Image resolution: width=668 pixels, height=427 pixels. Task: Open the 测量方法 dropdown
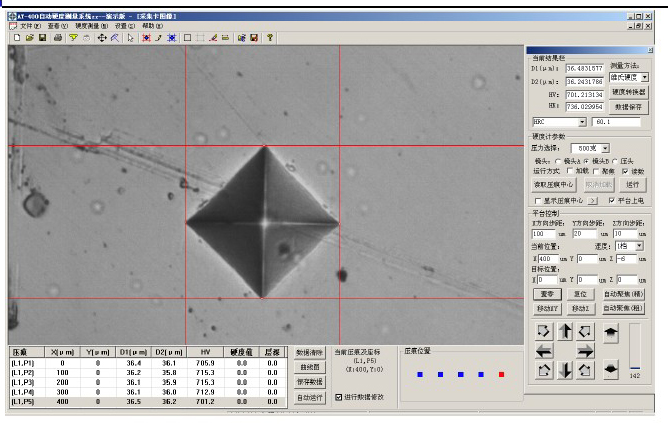[644, 76]
